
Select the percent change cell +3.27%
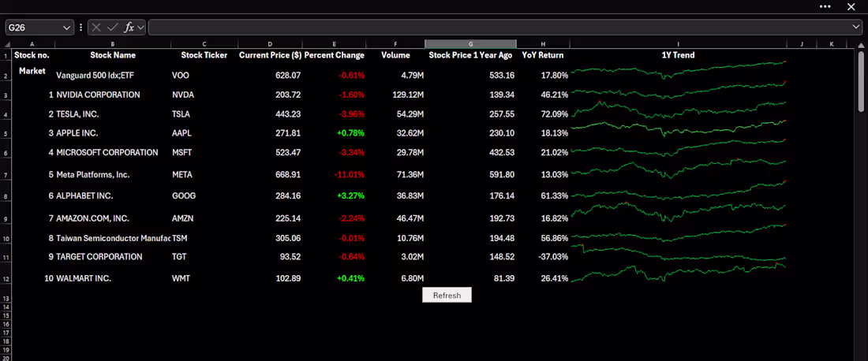pos(350,196)
